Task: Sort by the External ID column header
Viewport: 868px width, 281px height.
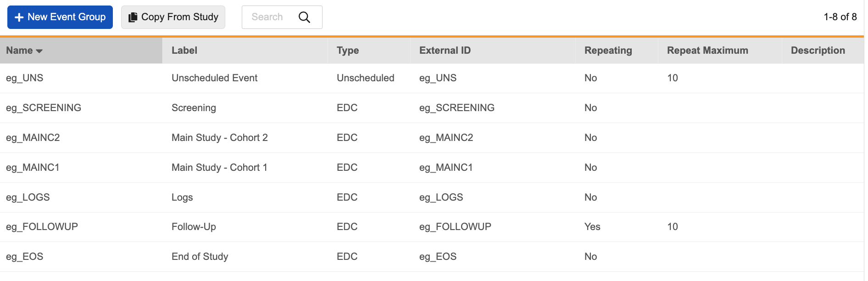Action: pyautogui.click(x=445, y=51)
